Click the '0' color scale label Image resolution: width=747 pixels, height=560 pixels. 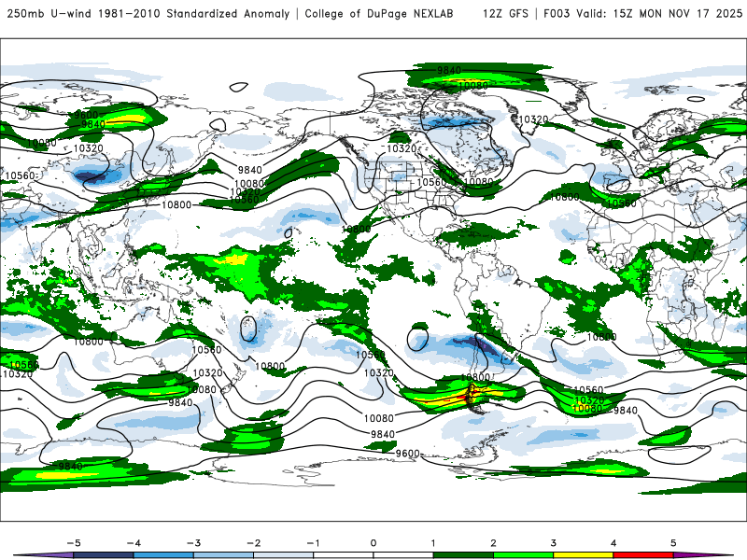[373, 543]
